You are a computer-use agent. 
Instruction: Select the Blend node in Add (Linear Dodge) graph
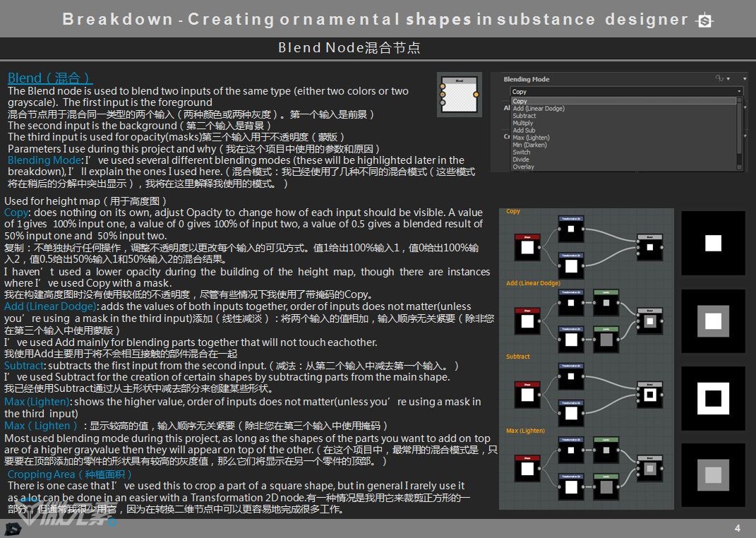pos(649,321)
